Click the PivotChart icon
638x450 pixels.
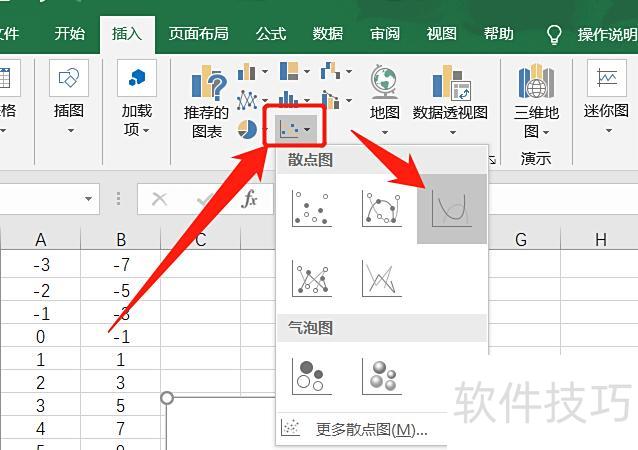[451, 82]
